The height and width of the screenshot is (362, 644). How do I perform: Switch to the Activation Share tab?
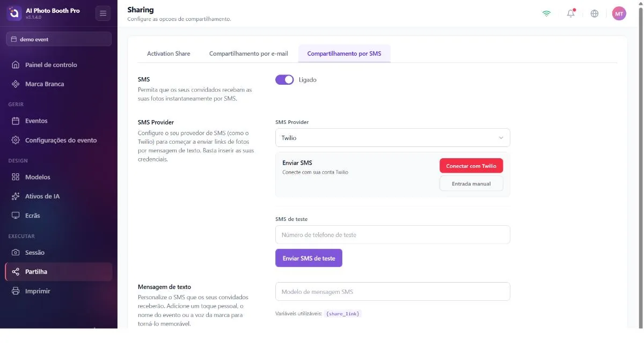point(169,54)
